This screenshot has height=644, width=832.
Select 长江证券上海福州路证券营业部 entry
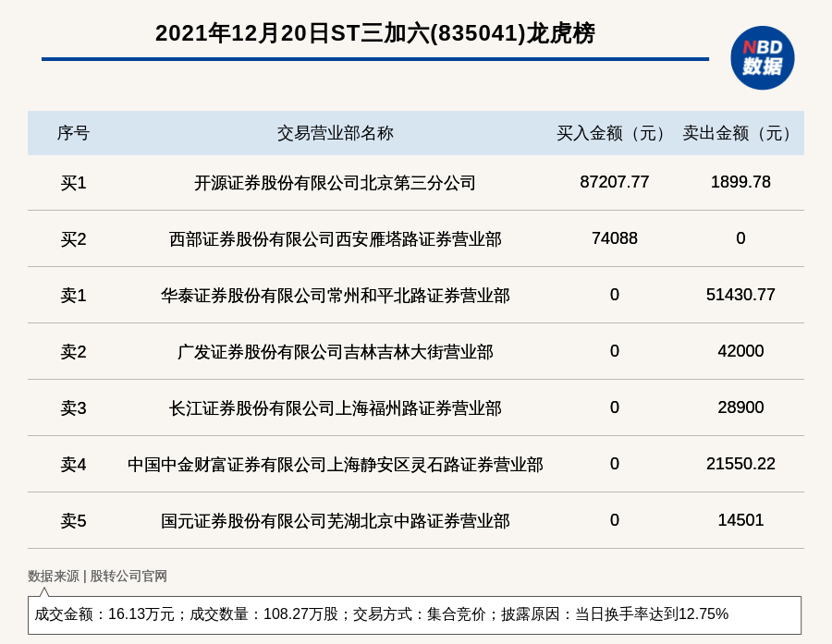pos(335,408)
